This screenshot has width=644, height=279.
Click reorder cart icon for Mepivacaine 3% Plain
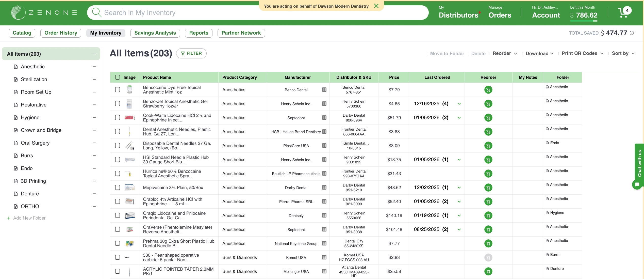point(488,188)
